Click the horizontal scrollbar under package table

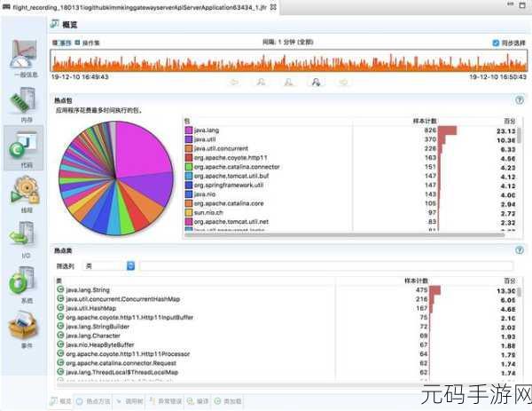(344, 234)
